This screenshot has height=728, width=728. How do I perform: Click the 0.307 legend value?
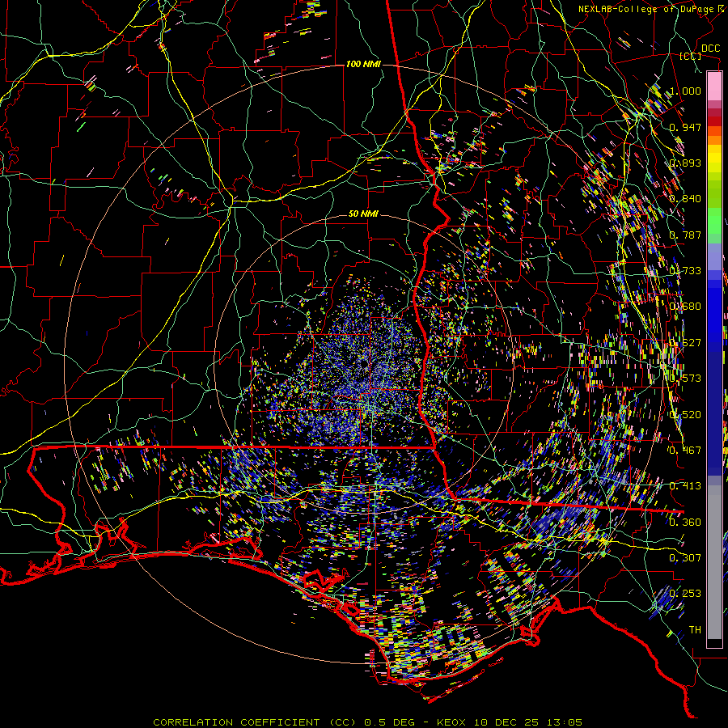(685, 558)
